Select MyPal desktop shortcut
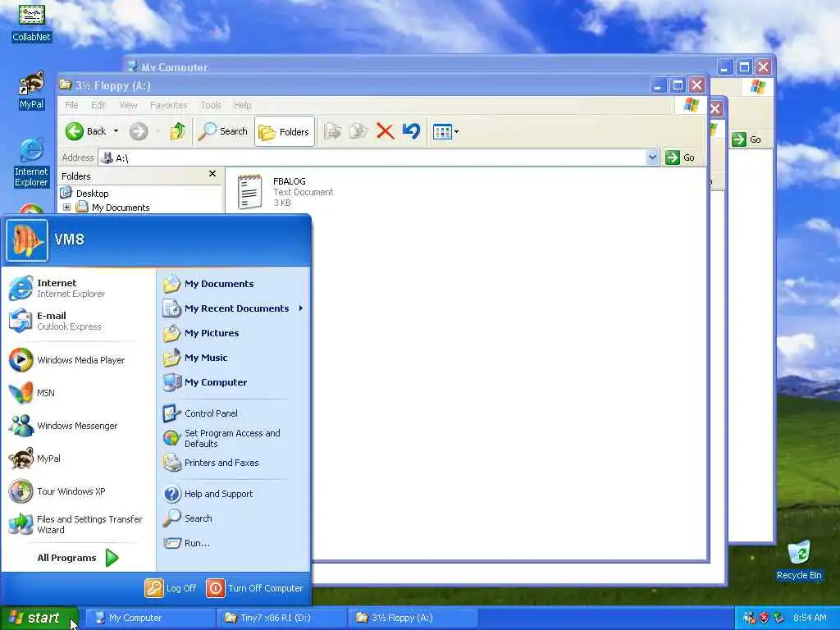 32,90
